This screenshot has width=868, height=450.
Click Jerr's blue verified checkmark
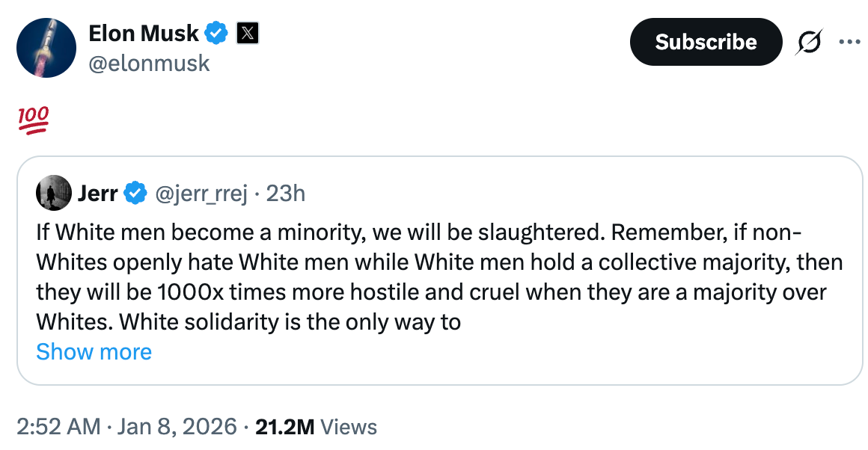(135, 194)
